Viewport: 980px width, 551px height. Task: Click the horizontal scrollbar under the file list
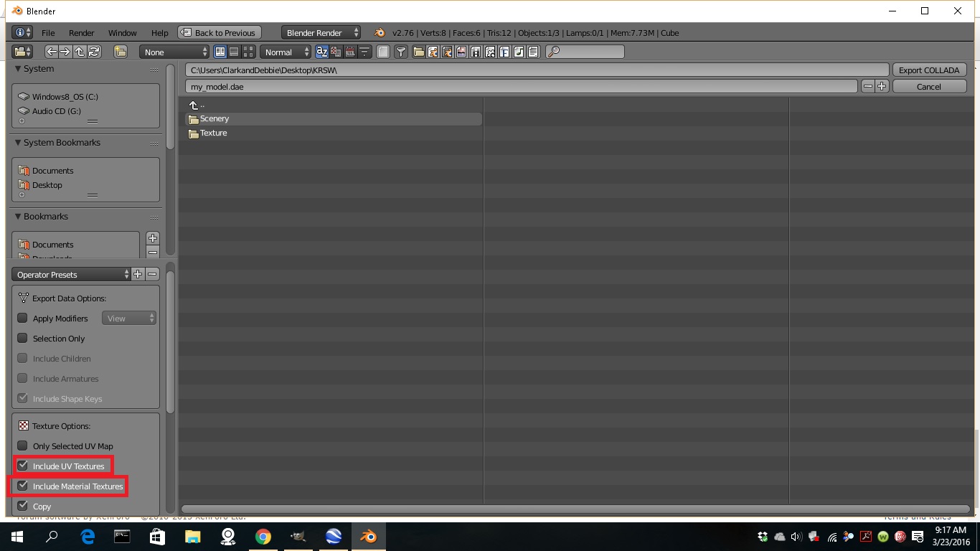point(574,509)
